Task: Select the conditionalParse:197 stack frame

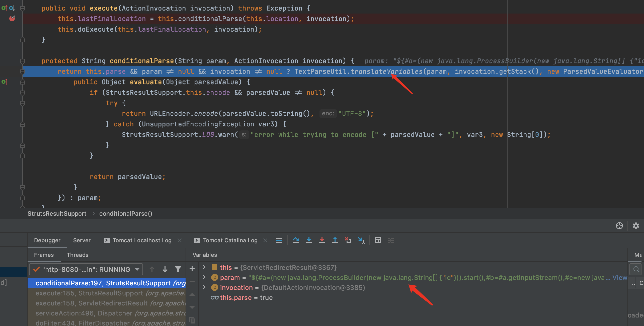Action: [107, 283]
